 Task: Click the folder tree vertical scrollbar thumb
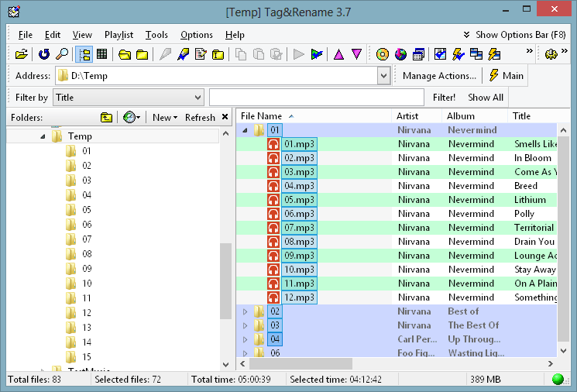tap(225, 281)
